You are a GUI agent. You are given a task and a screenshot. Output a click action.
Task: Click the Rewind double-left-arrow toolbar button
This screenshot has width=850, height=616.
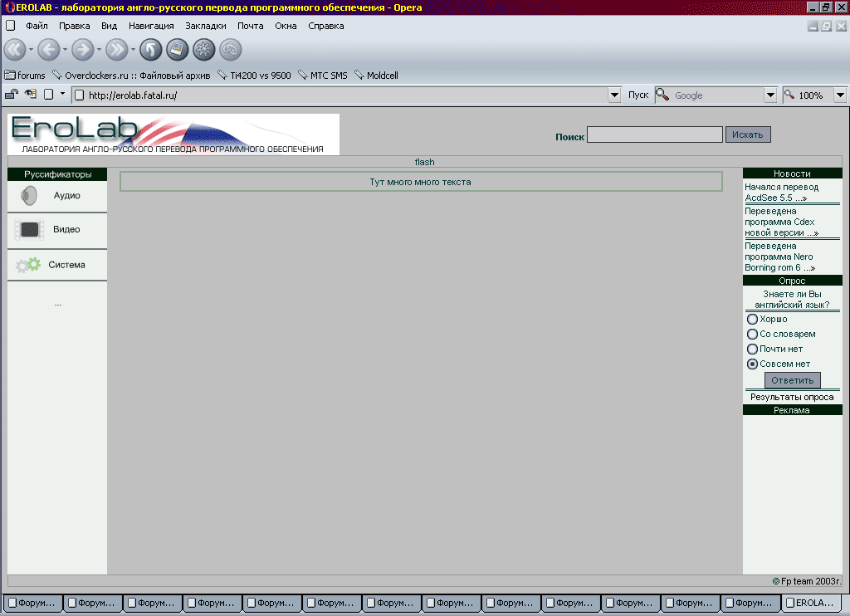(15, 50)
